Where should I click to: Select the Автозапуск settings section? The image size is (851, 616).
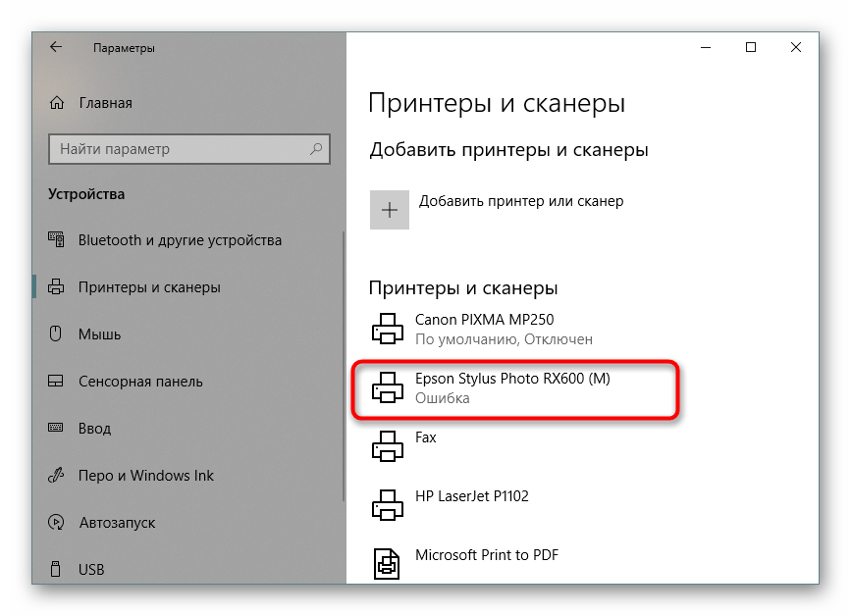[x=118, y=523]
